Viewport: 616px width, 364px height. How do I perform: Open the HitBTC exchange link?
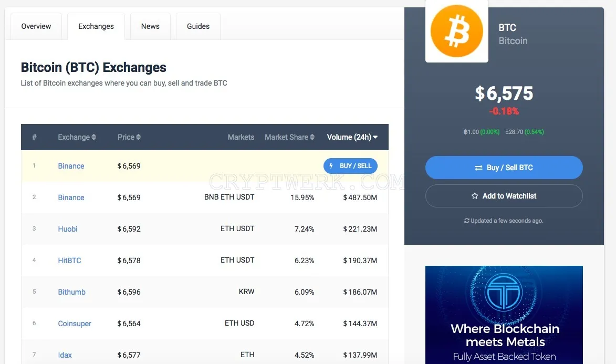point(69,260)
